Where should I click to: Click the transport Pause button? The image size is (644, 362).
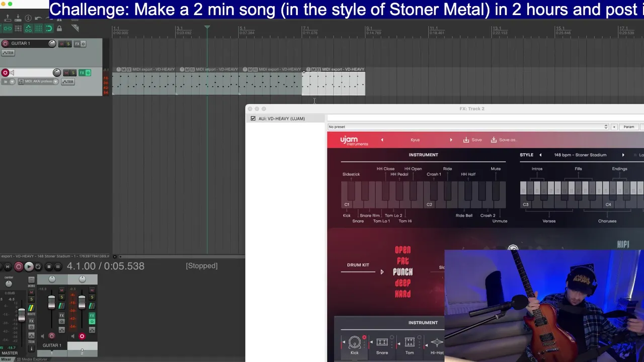tap(58, 266)
